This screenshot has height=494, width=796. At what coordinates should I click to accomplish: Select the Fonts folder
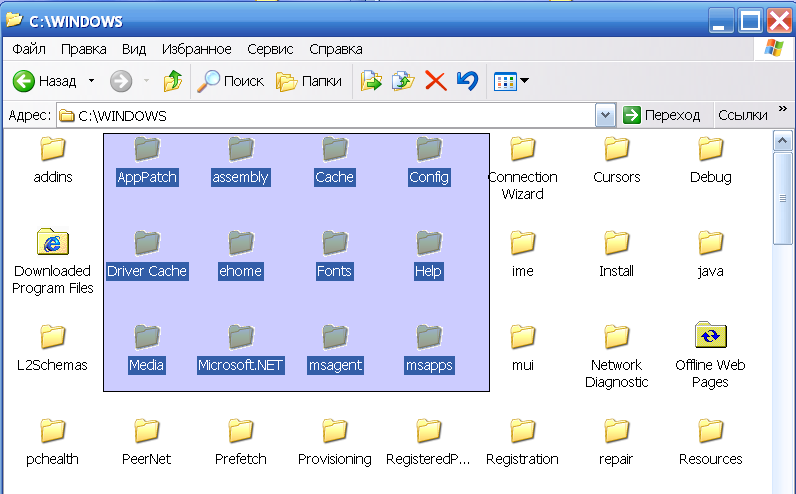(335, 255)
